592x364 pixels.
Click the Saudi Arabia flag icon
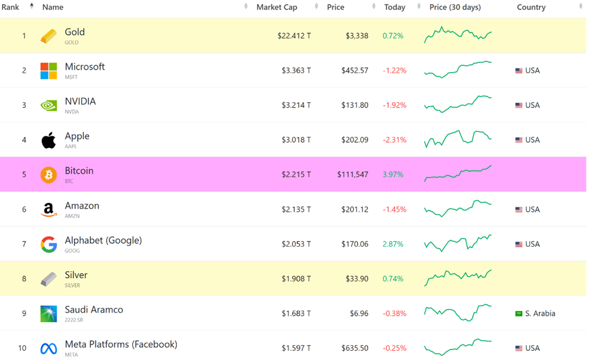(x=519, y=314)
